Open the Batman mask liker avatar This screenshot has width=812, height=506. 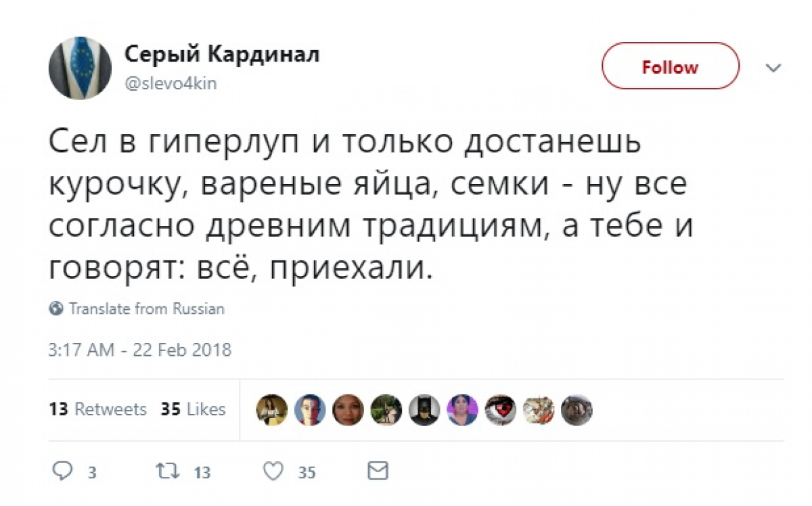click(x=424, y=410)
